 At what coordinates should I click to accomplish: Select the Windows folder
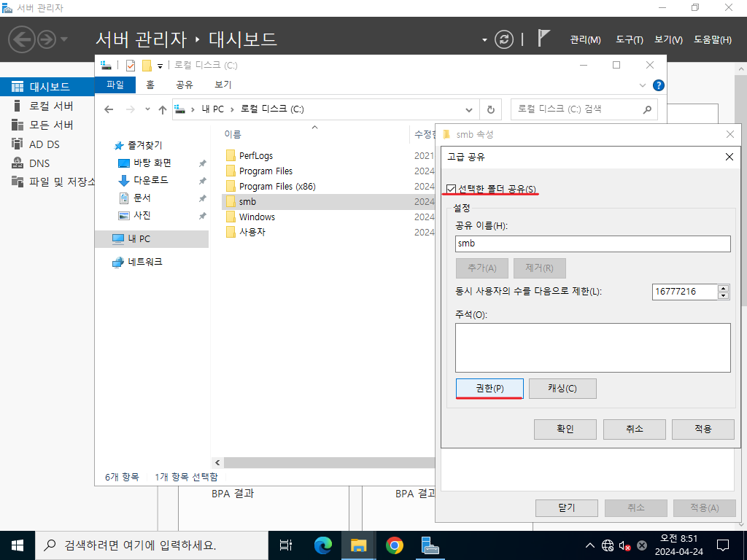(x=257, y=217)
